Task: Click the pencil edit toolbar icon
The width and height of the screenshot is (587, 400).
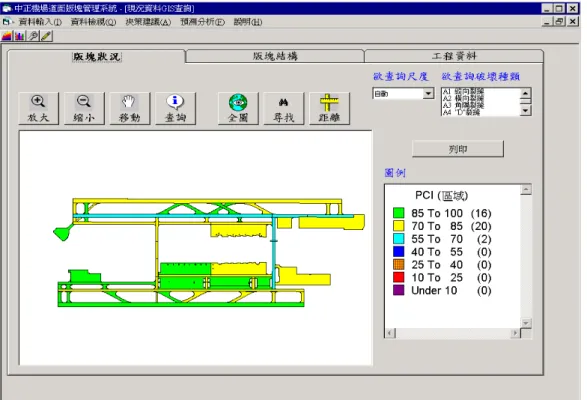Action: tap(46, 36)
